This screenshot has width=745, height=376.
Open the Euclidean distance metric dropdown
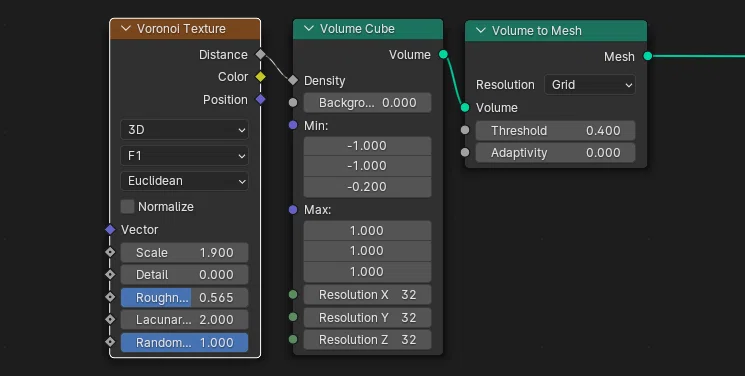click(184, 181)
